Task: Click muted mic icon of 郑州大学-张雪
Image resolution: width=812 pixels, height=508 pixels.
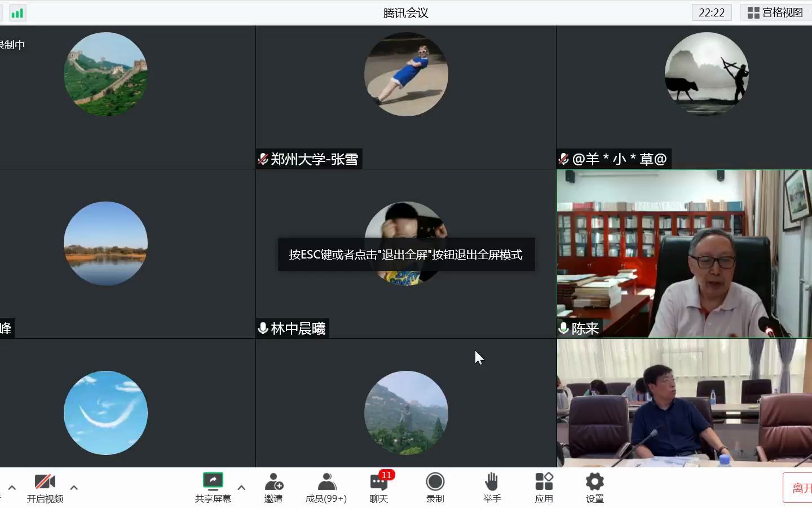Action: 263,159
